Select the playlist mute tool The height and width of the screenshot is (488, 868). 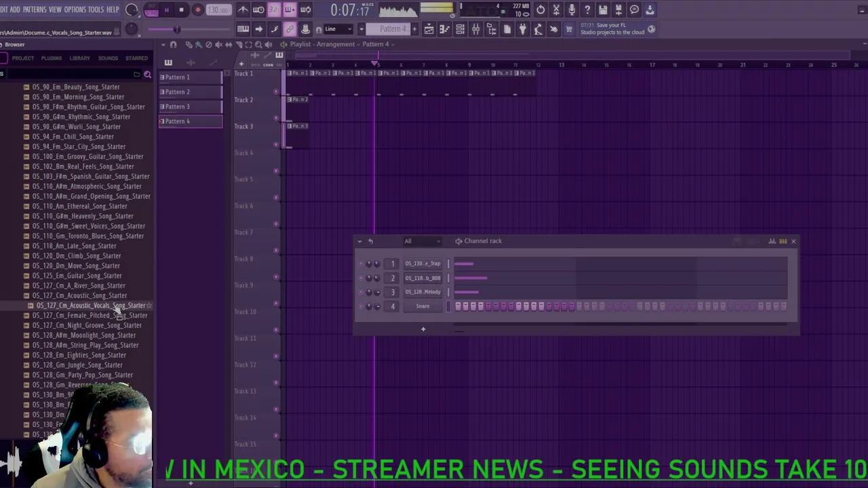tap(219, 45)
